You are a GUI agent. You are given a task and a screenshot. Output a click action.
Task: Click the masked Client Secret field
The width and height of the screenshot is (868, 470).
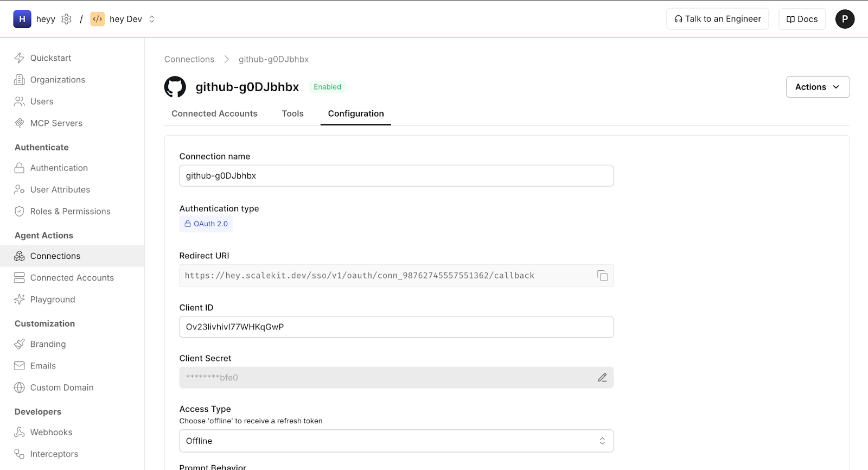[x=397, y=378]
